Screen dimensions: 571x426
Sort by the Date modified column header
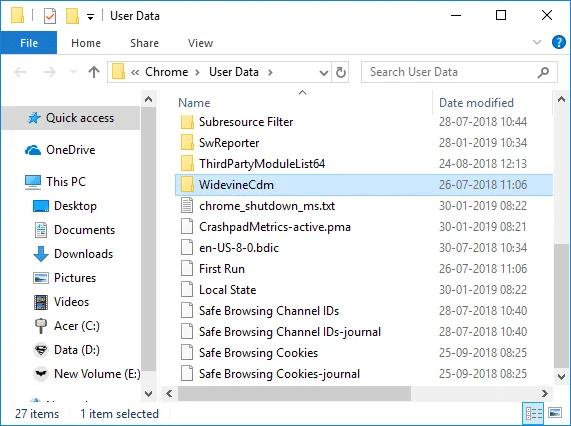(476, 103)
